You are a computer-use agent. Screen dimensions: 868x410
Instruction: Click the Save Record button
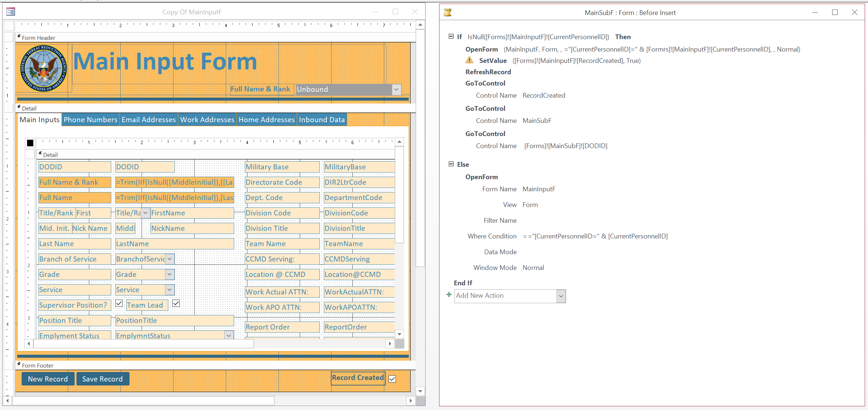103,379
